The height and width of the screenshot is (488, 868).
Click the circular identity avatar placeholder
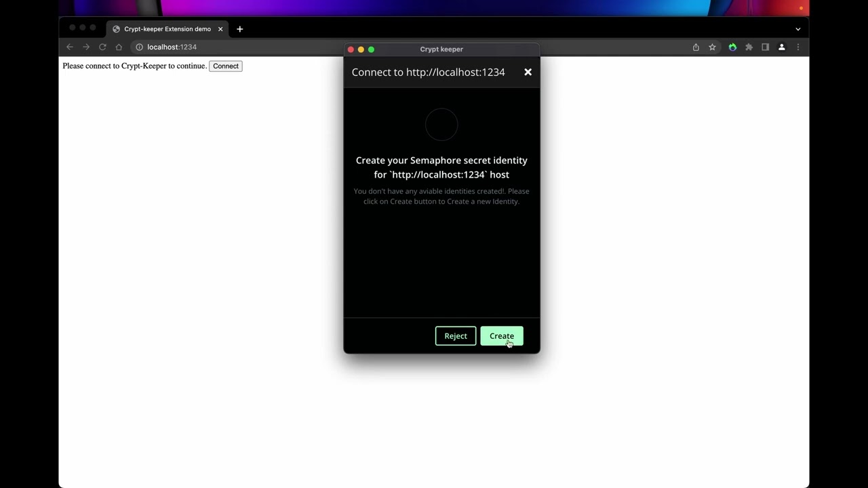(x=441, y=125)
